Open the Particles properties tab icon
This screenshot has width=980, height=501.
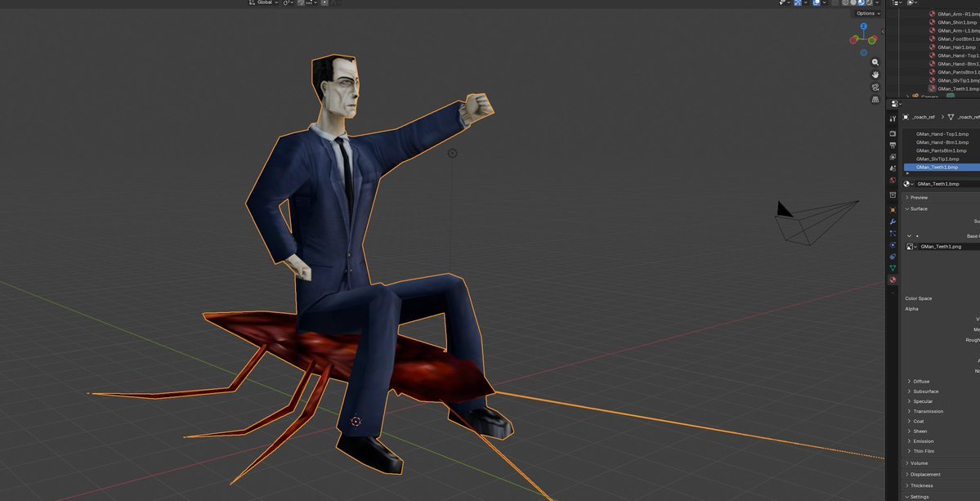[x=893, y=233]
